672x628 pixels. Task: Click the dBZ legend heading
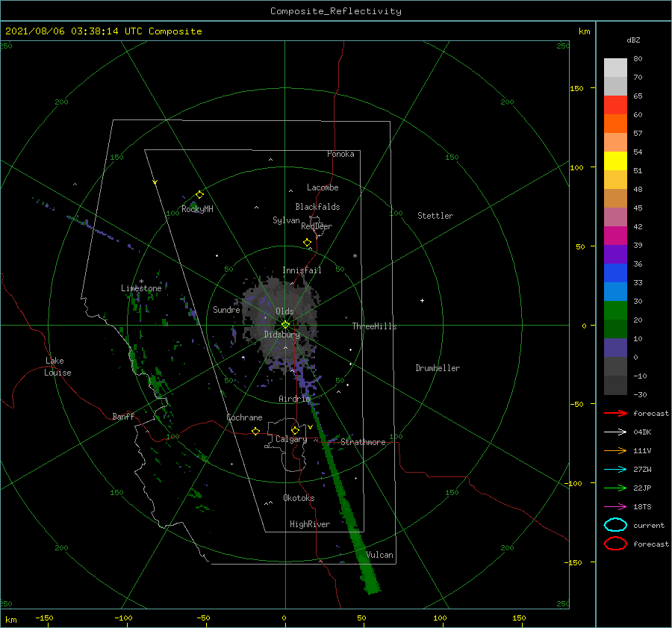pyautogui.click(x=633, y=40)
